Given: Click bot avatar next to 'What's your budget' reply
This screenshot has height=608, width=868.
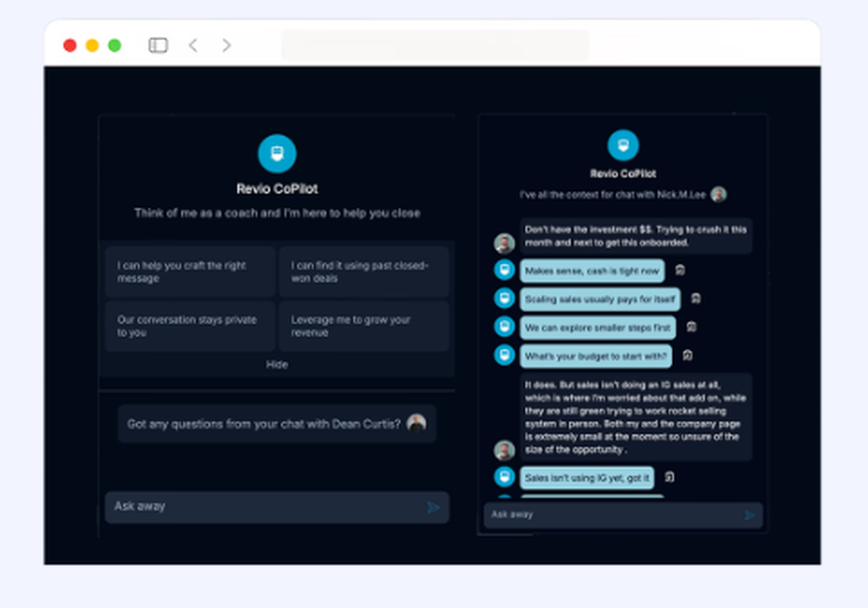Looking at the screenshot, I should pyautogui.click(x=504, y=355).
